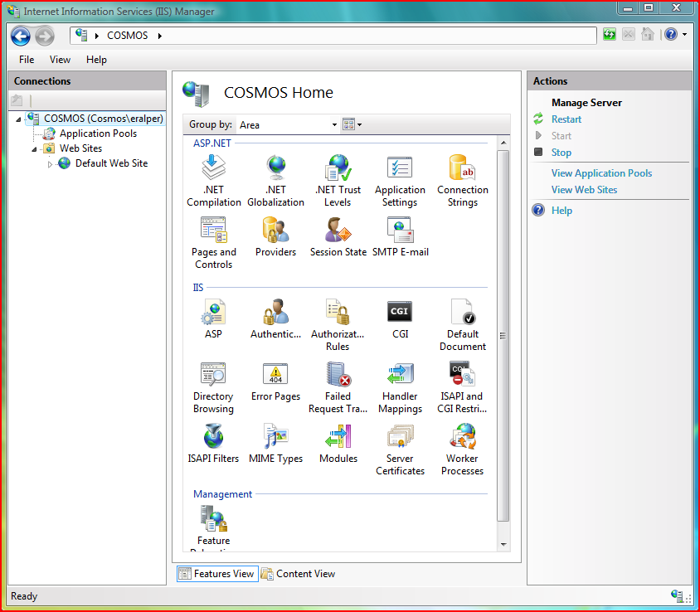The height and width of the screenshot is (612, 700).
Task: Click the Connections pane toolbar connect icon
Action: [x=17, y=100]
